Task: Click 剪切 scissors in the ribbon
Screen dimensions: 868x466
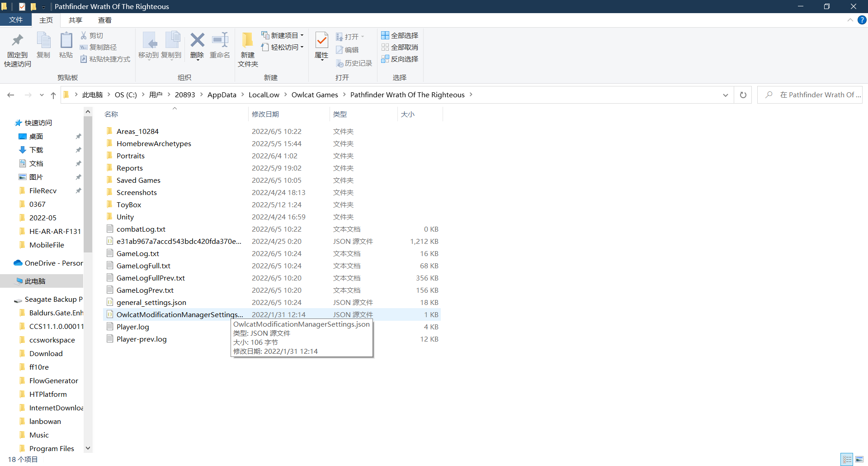Action: 92,35
